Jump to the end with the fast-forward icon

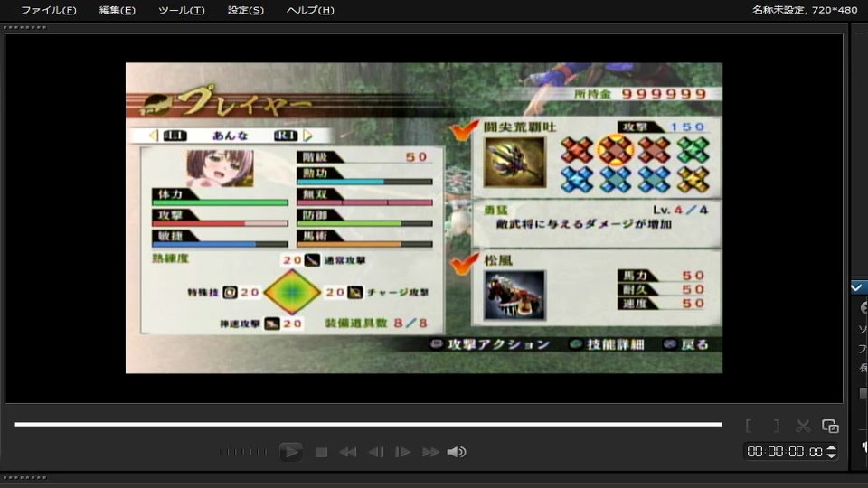pos(430,453)
